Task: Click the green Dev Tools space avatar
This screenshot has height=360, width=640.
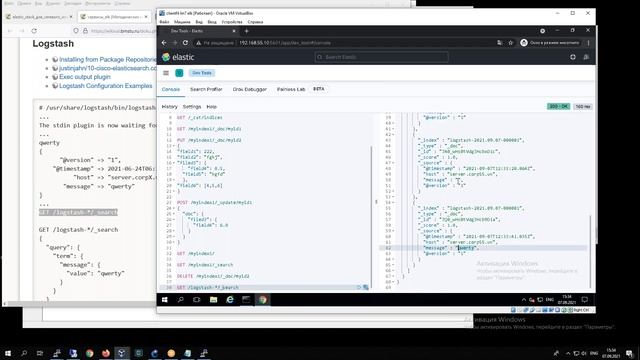Action: (179, 73)
